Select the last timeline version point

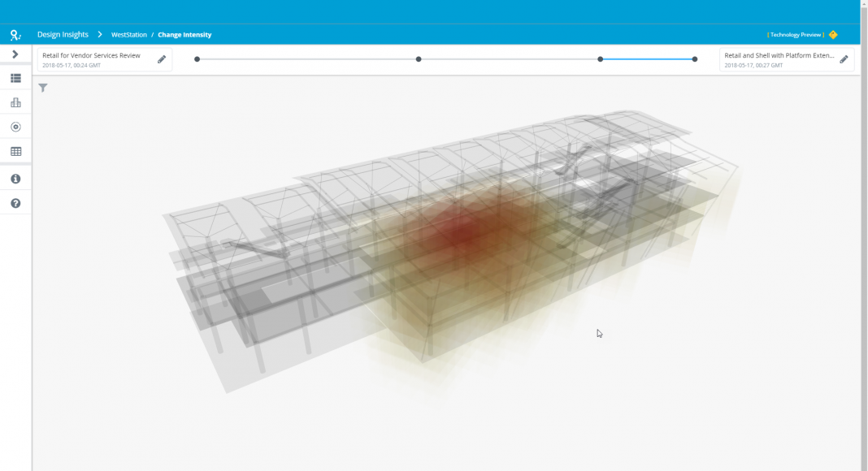(x=695, y=59)
